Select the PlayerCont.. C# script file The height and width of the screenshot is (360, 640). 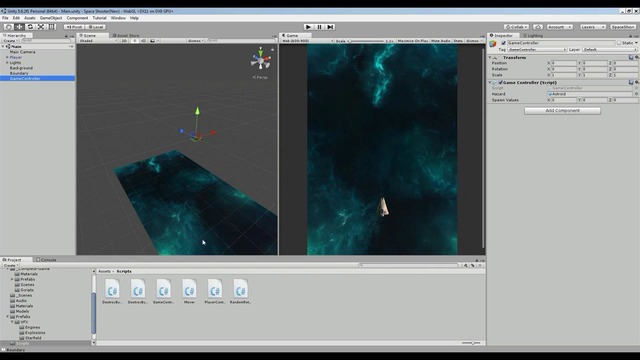point(215,291)
